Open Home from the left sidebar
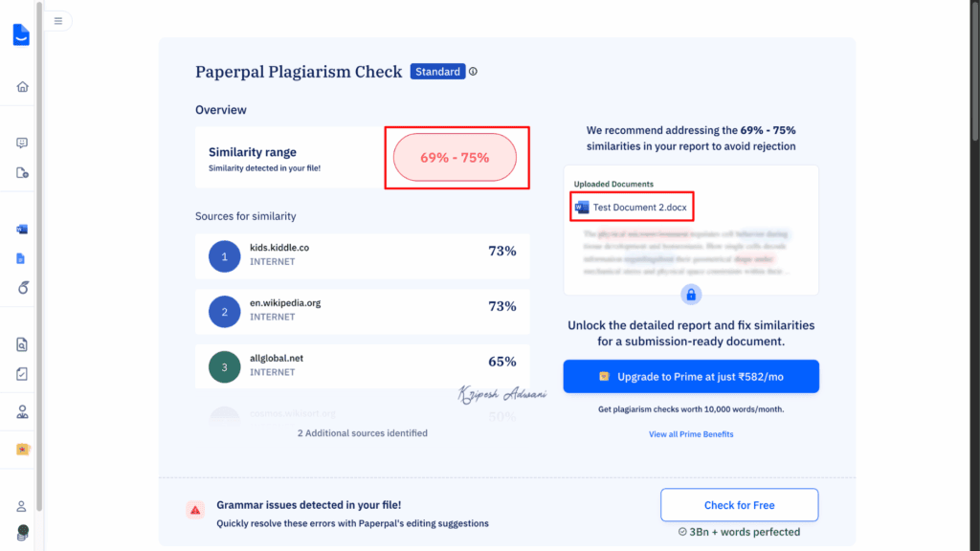The image size is (980, 551). tap(21, 86)
